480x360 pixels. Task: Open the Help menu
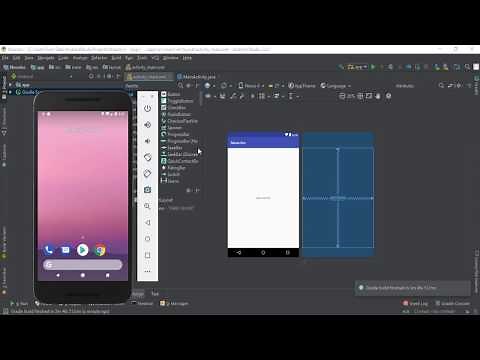187,58
